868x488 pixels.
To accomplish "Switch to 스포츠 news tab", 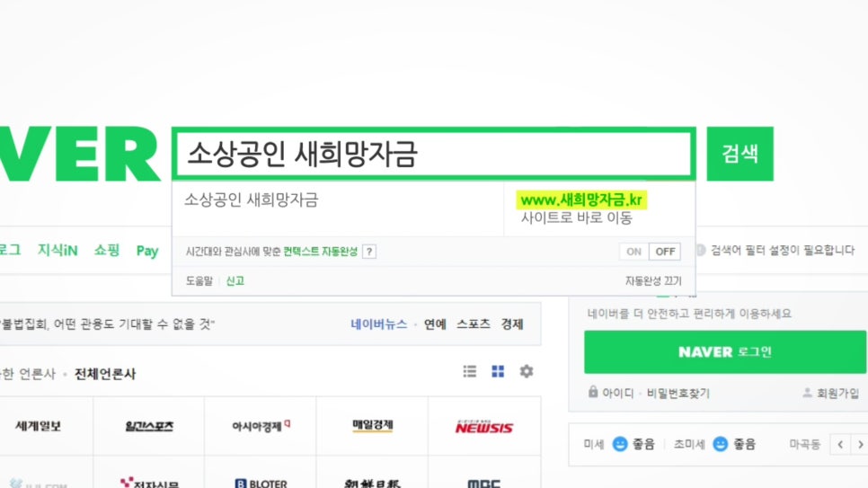I will click(474, 324).
